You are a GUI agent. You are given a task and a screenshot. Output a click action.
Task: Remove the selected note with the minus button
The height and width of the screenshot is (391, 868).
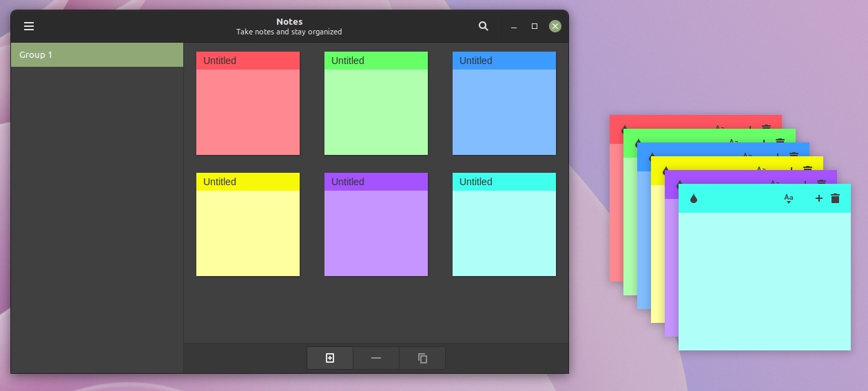point(376,358)
